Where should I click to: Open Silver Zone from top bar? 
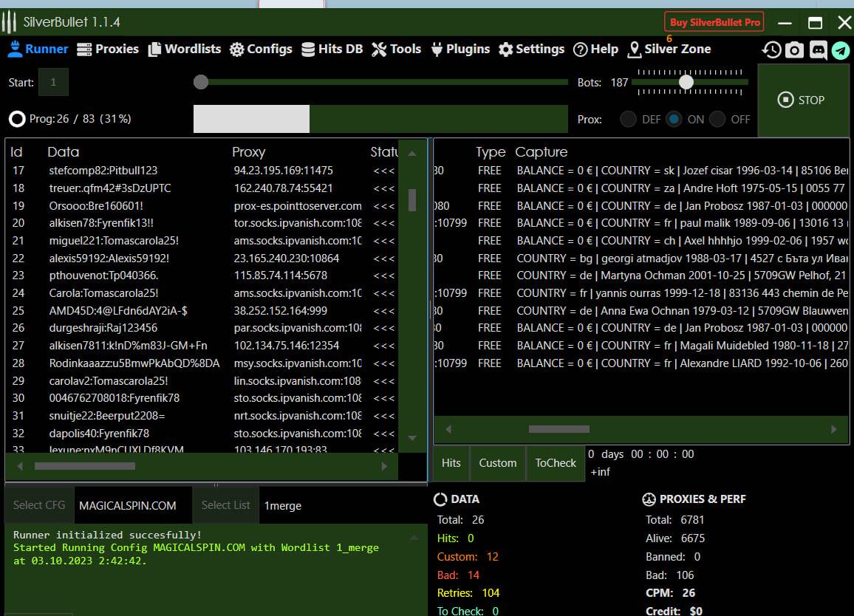tap(669, 49)
